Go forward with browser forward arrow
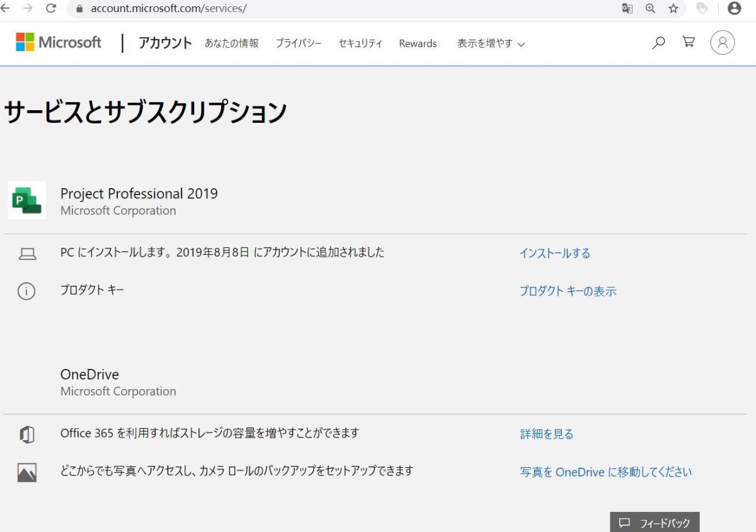The width and height of the screenshot is (756, 532). pyautogui.click(x=28, y=9)
